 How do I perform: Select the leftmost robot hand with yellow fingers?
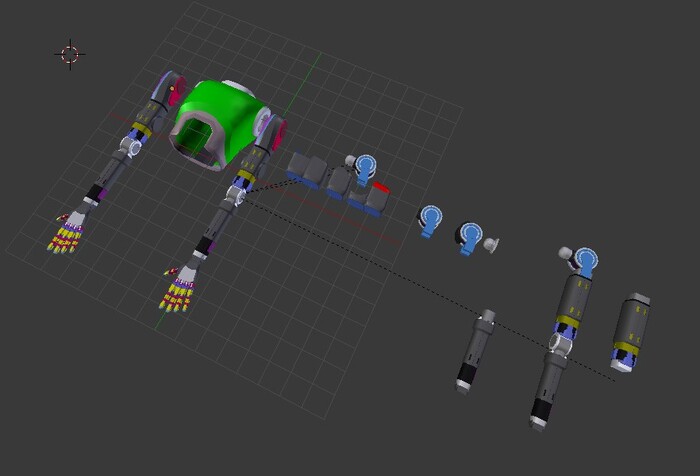click(x=69, y=234)
